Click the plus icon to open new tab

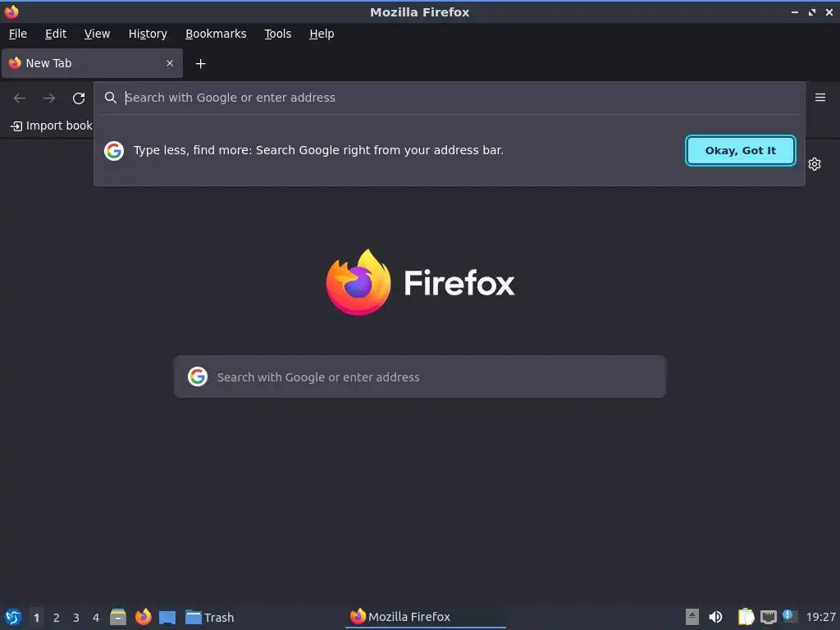coord(200,64)
